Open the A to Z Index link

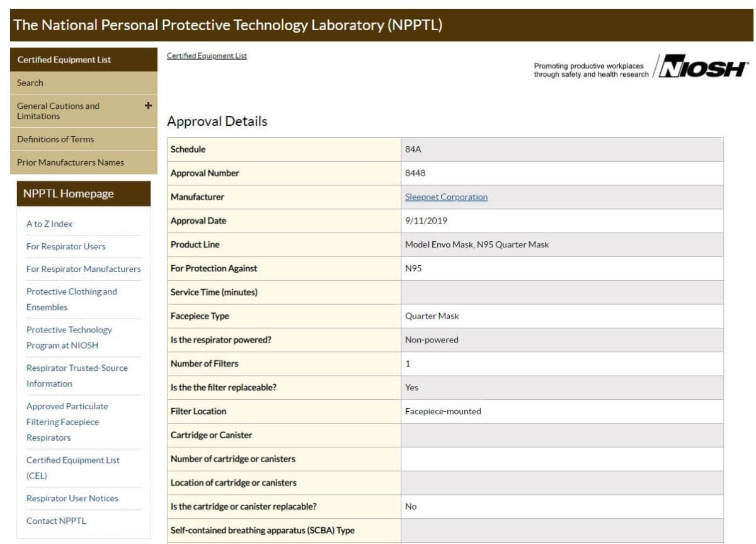click(x=49, y=224)
